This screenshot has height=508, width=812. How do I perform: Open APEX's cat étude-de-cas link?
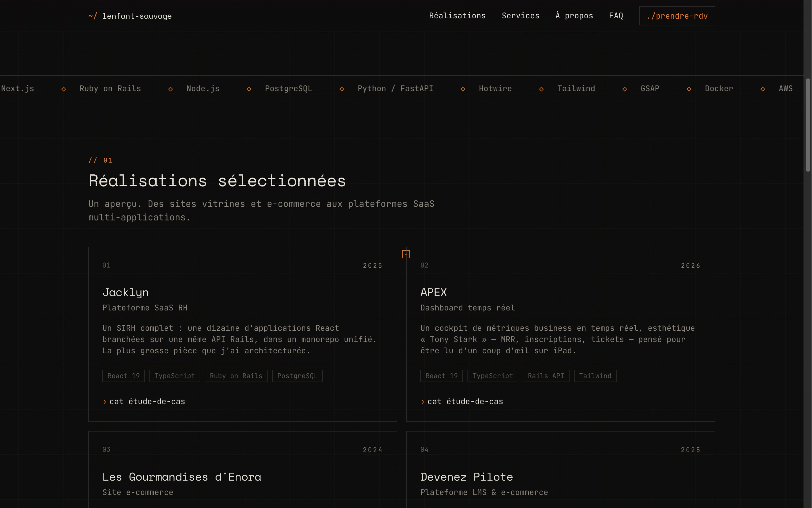click(x=462, y=402)
